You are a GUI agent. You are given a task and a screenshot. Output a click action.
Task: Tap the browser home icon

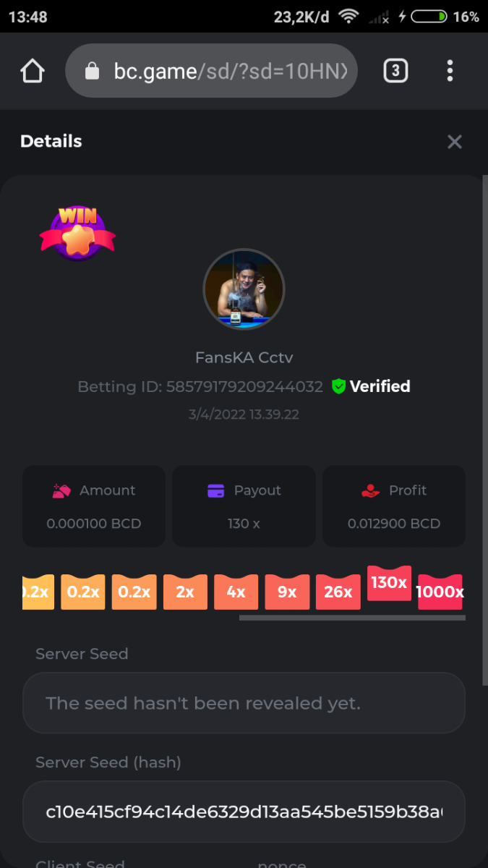click(x=33, y=71)
